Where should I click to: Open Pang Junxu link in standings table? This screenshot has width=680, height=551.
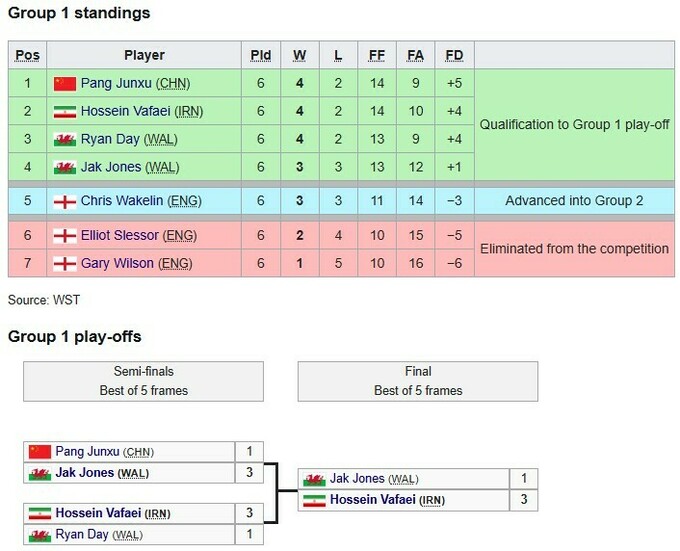pyautogui.click(x=114, y=83)
